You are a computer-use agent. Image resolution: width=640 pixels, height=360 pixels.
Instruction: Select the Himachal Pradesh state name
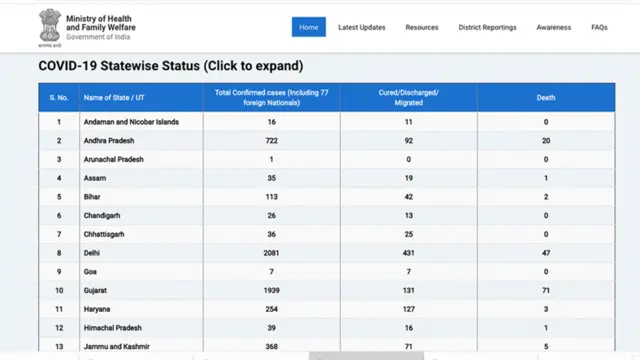point(113,328)
